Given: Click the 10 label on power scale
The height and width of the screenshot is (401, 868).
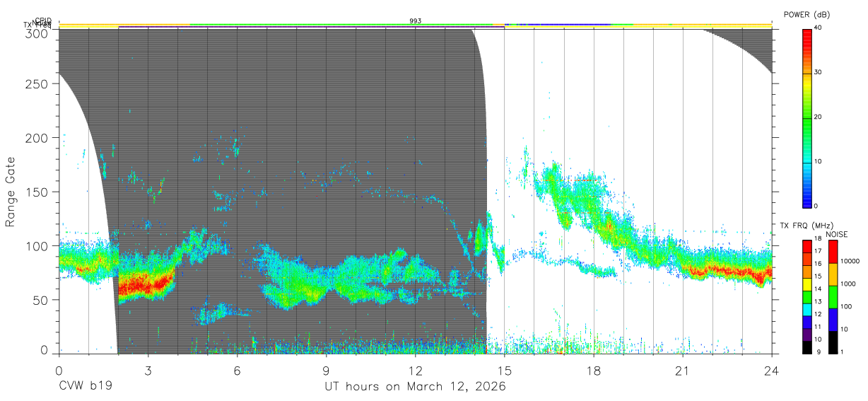Looking at the screenshot, I should tap(817, 162).
